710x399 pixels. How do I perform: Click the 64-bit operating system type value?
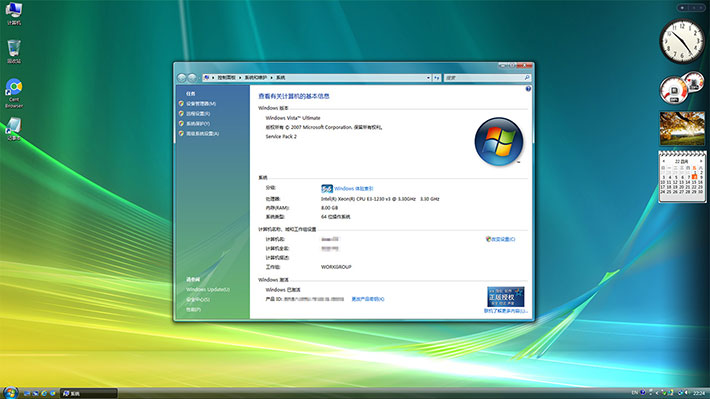pos(336,217)
